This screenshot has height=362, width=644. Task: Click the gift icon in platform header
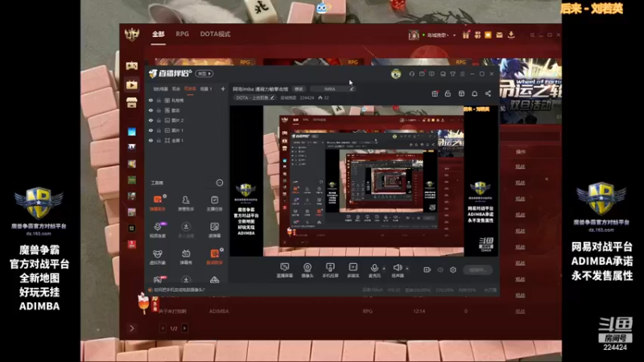click(465, 35)
